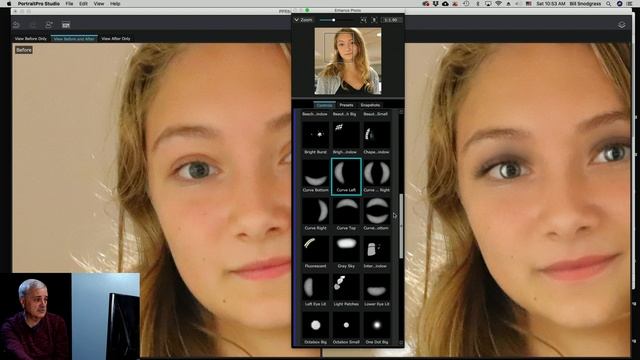Switch to View After Only
This screenshot has width=640, height=360.
pos(116,38)
